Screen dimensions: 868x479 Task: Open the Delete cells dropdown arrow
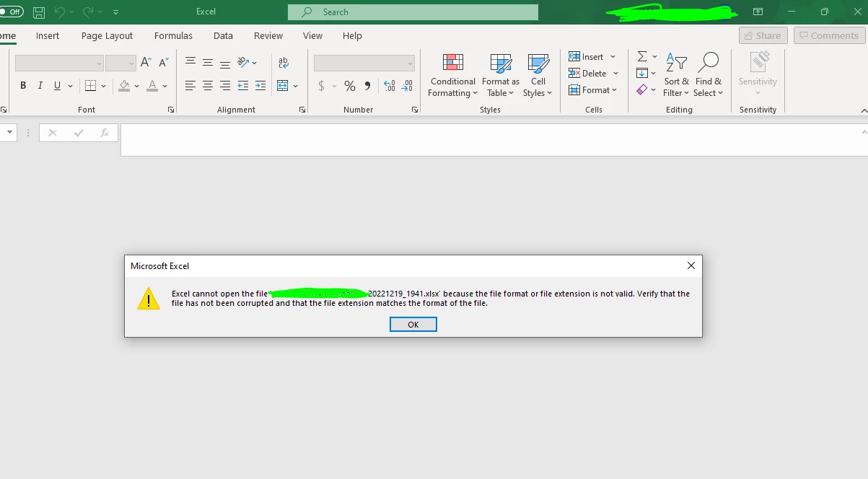(x=616, y=74)
